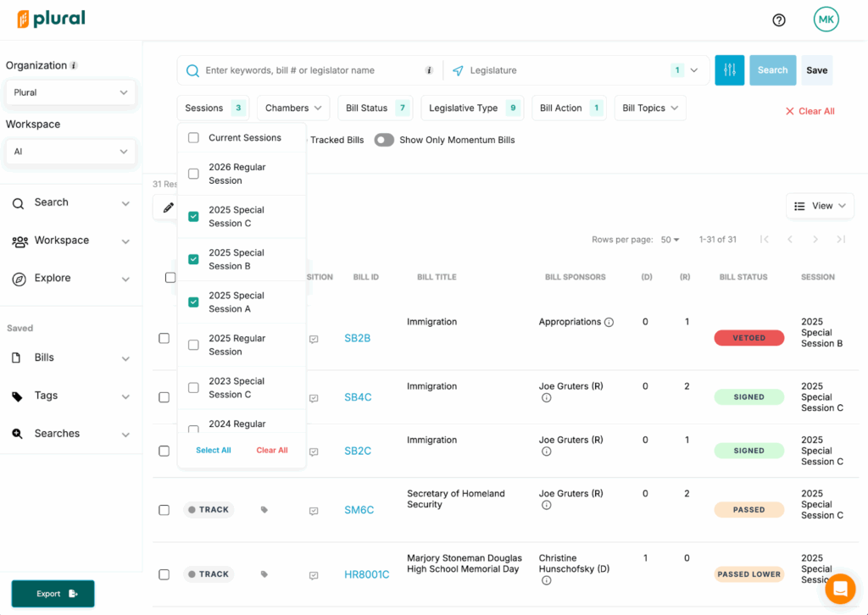
Task: Click the VETOED status badge
Action: coord(748,338)
